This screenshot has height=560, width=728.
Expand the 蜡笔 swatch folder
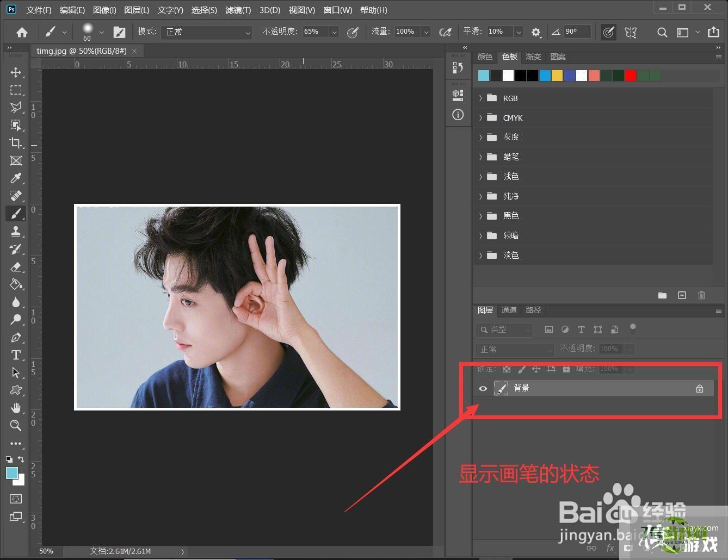(x=480, y=157)
